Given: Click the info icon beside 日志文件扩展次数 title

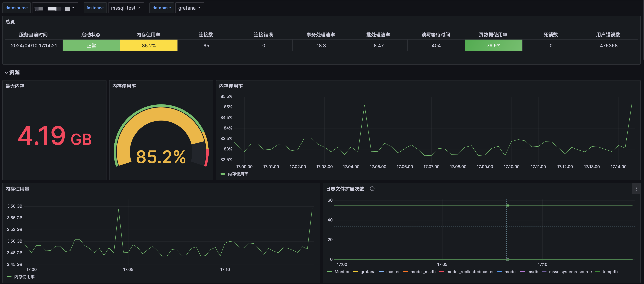Looking at the screenshot, I should pyautogui.click(x=372, y=189).
